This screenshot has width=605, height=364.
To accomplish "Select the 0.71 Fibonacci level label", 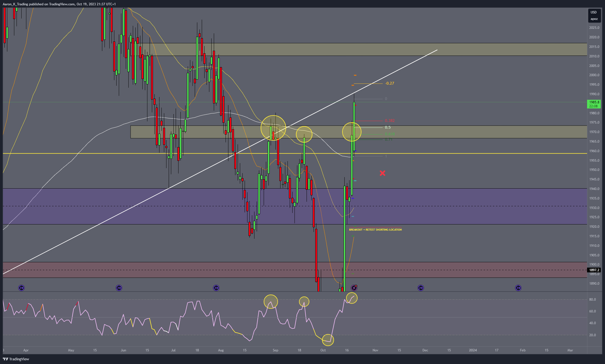I will [388, 140].
